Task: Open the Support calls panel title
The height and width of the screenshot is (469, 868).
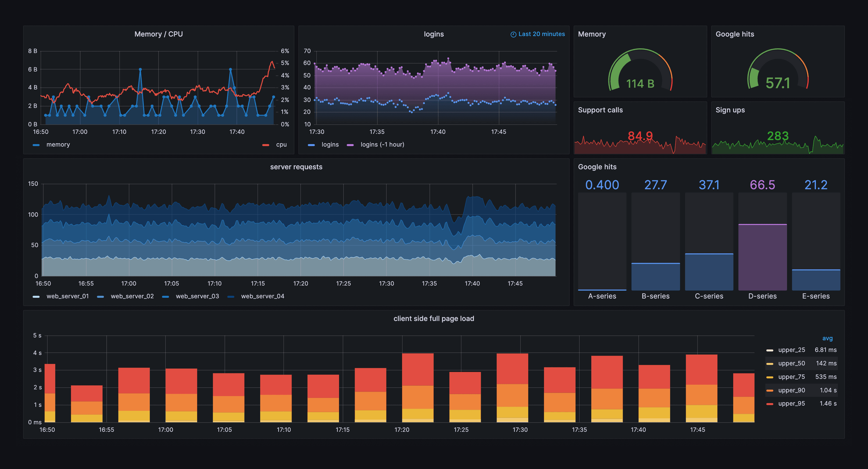Action: pos(600,110)
